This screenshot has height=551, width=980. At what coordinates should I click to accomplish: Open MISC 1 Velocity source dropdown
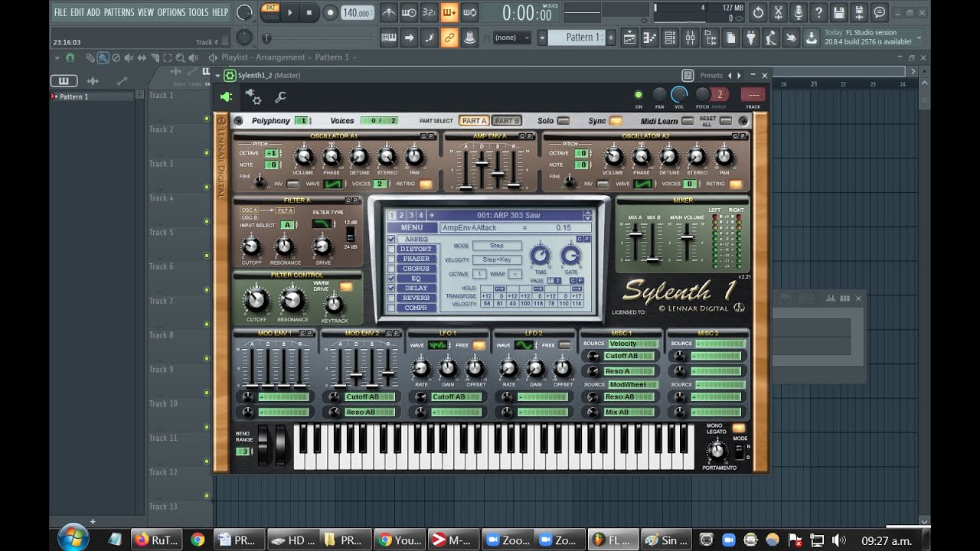click(x=632, y=344)
